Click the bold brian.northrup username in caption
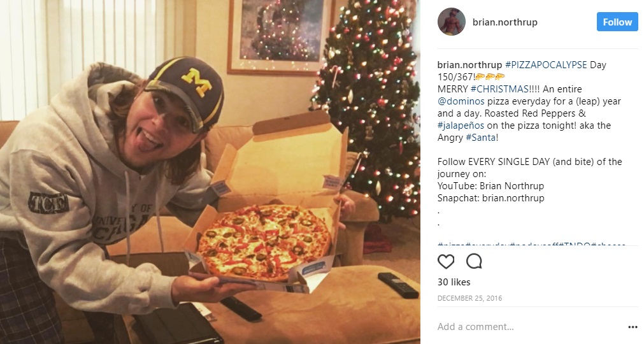Image resolution: width=644 pixels, height=344 pixels. tap(469, 65)
